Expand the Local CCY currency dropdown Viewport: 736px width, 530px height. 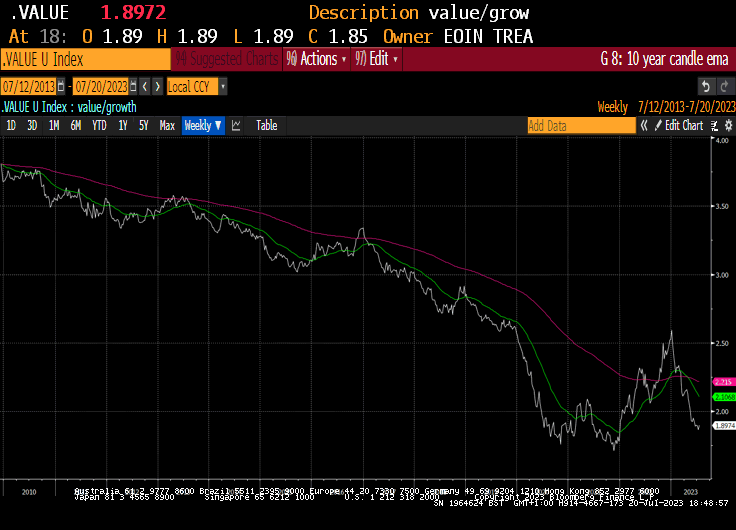point(223,87)
